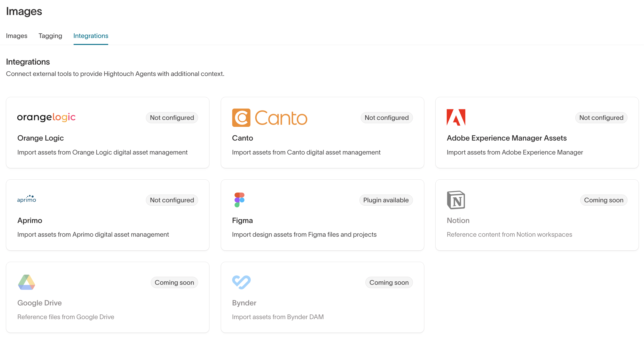Click the Bynder card title
This screenshot has width=644, height=339.
(244, 303)
